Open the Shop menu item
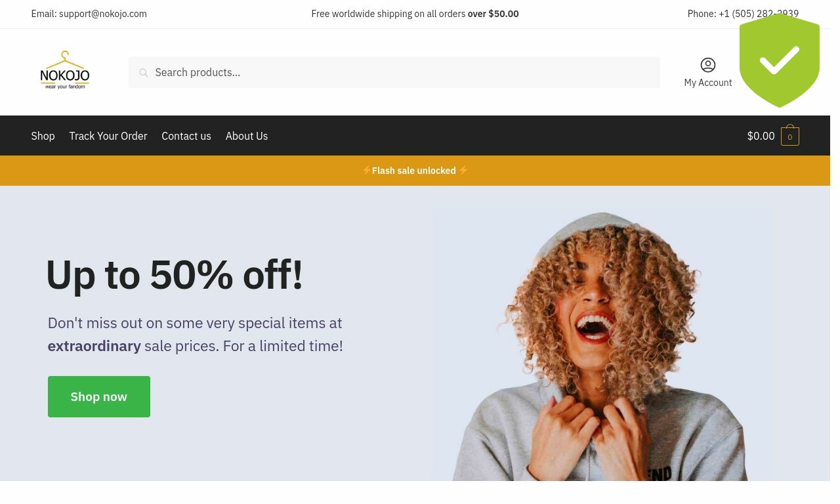 [43, 136]
